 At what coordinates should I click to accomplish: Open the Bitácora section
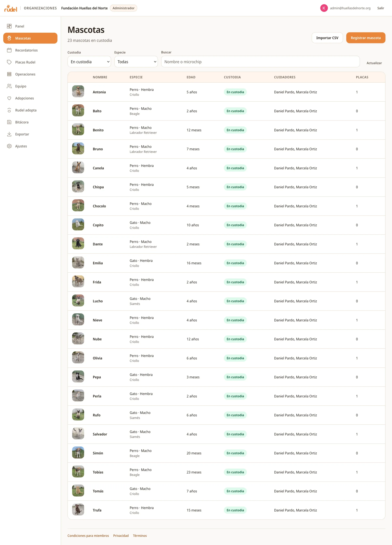click(30, 122)
